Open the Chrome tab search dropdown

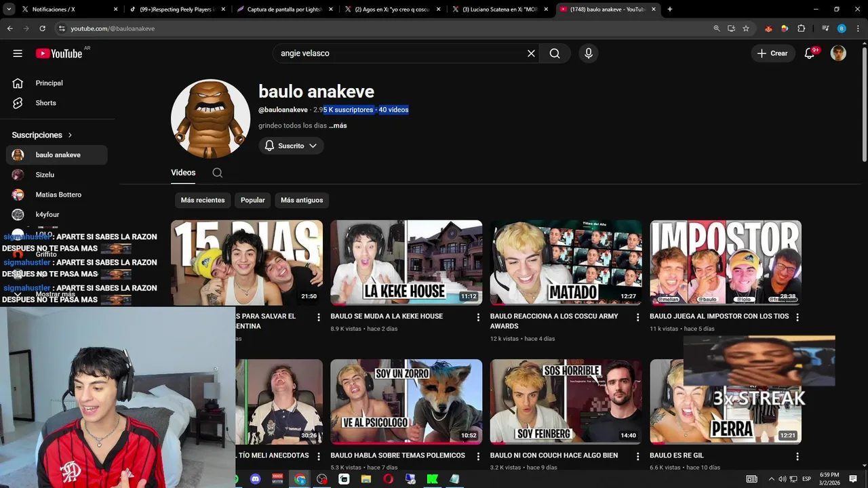pos(9,9)
